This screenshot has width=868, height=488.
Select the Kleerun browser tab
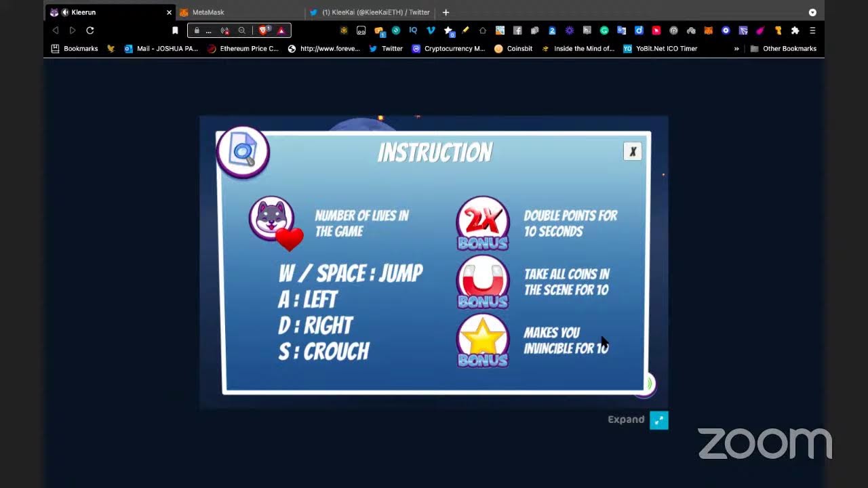(108, 12)
